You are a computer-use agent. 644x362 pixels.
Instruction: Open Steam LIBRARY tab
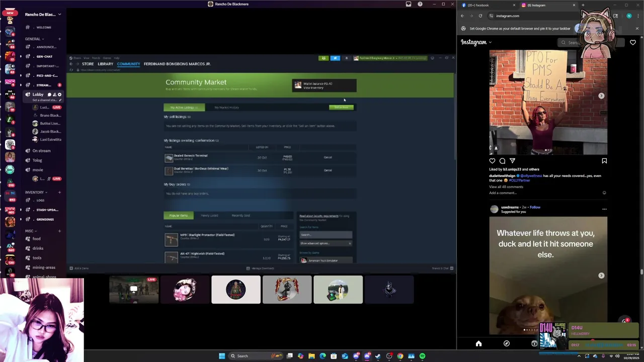coord(105,64)
